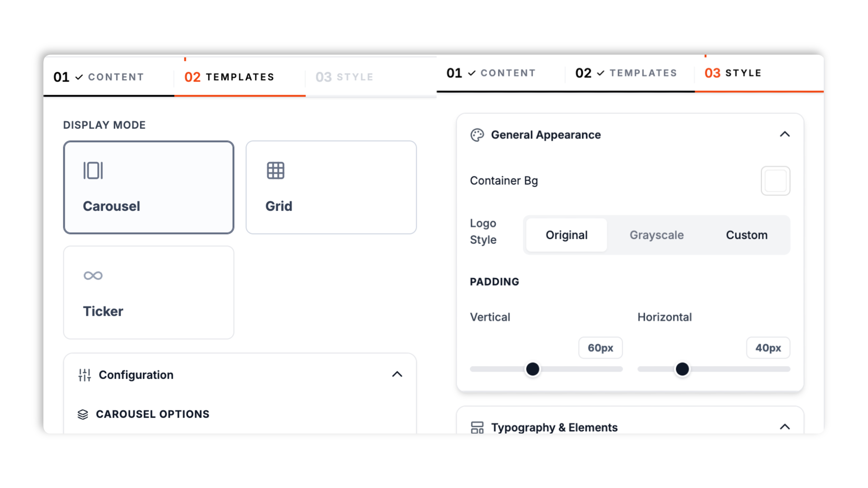Click the Logo Style label
The image size is (868, 488).
pos(483,232)
